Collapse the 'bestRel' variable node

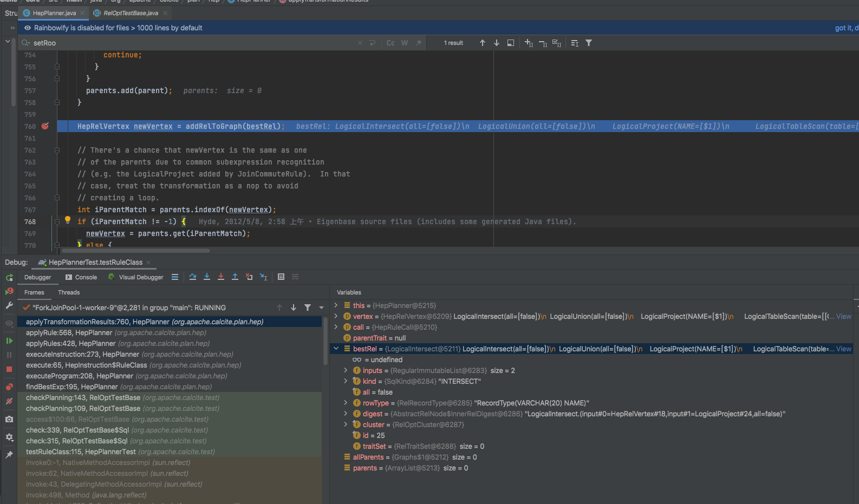click(336, 349)
